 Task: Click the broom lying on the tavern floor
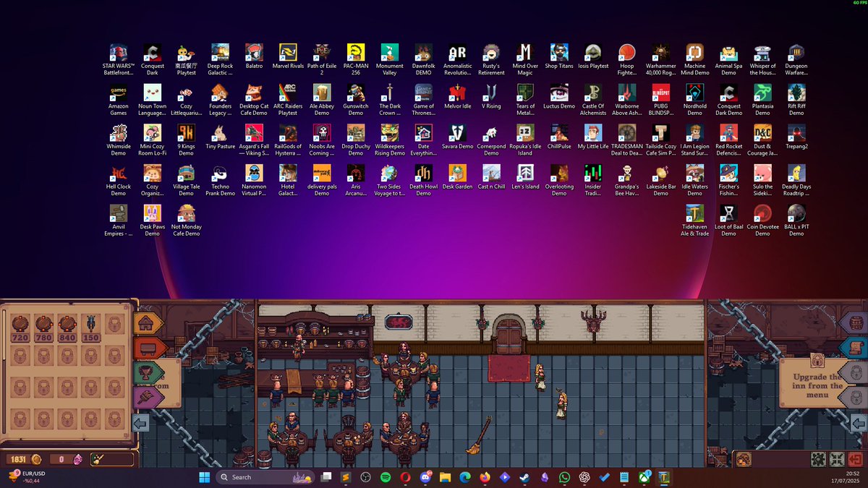point(478,436)
